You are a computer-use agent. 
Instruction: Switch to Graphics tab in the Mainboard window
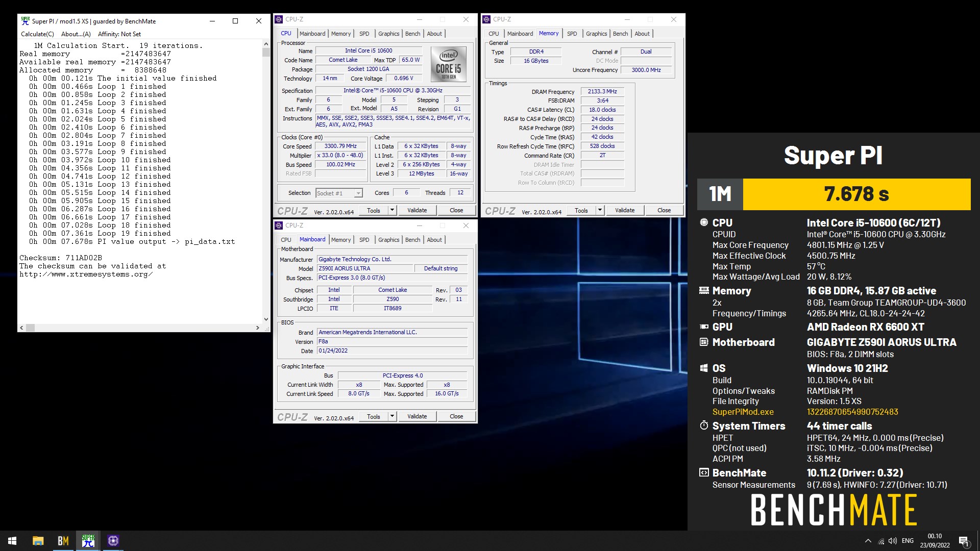point(389,240)
